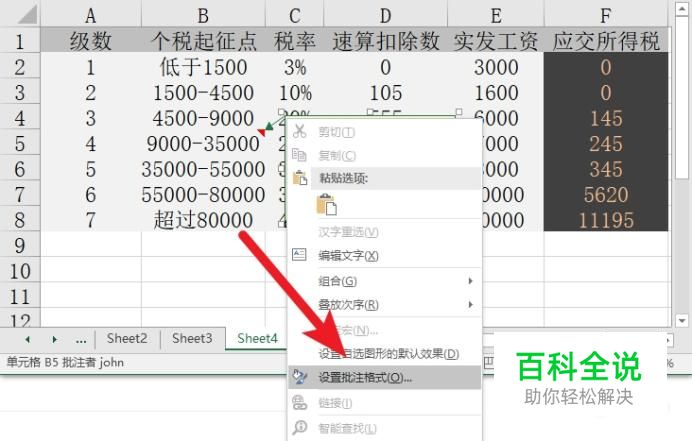Viewport: 692px width, 441px height.
Task: Expand the 组合(G) submenu arrow
Action: click(470, 281)
